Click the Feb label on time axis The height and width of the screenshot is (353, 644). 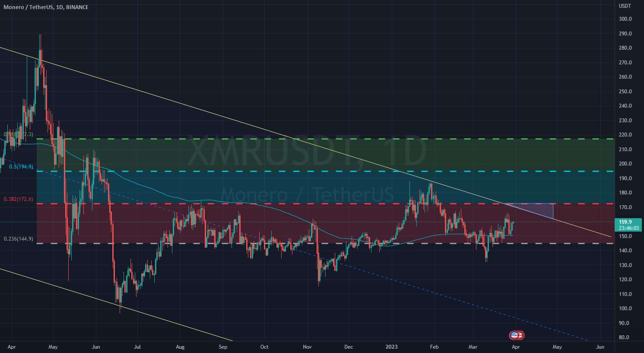435,347
